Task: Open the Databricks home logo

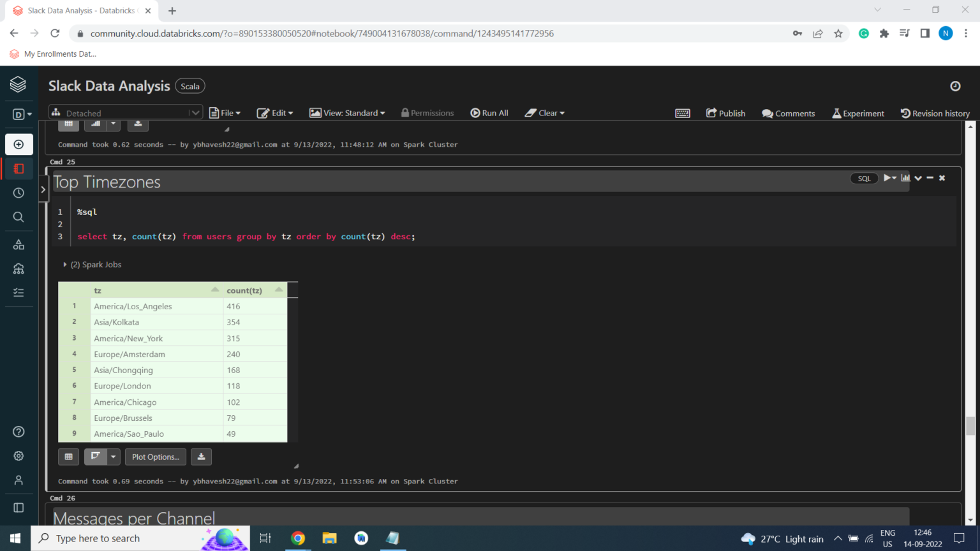Action: coord(18,84)
